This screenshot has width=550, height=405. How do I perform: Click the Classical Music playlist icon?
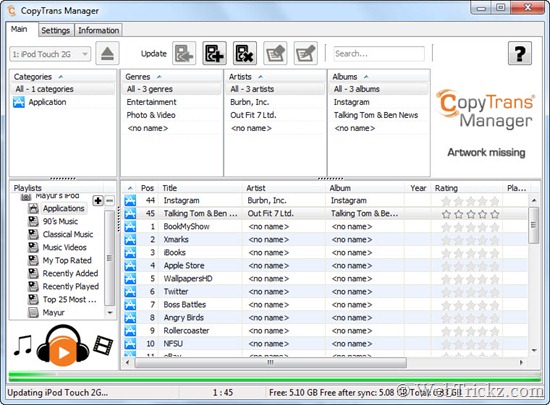tap(33, 234)
